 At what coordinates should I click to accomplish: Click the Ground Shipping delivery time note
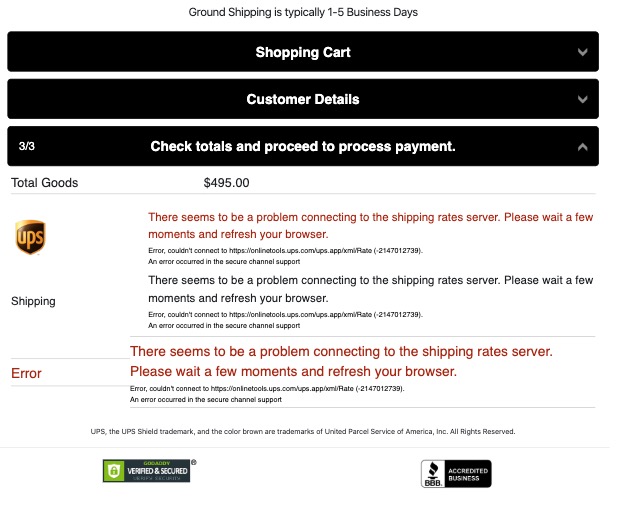coord(302,13)
